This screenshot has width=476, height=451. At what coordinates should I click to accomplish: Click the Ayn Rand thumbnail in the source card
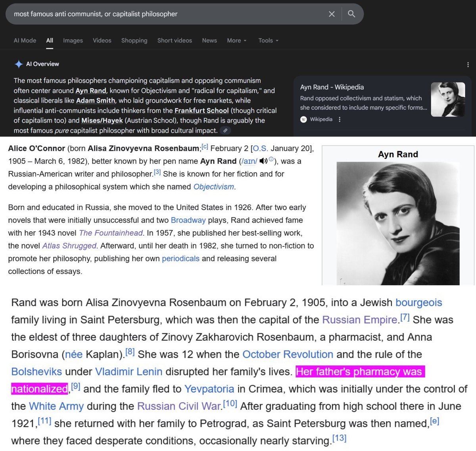(x=448, y=100)
